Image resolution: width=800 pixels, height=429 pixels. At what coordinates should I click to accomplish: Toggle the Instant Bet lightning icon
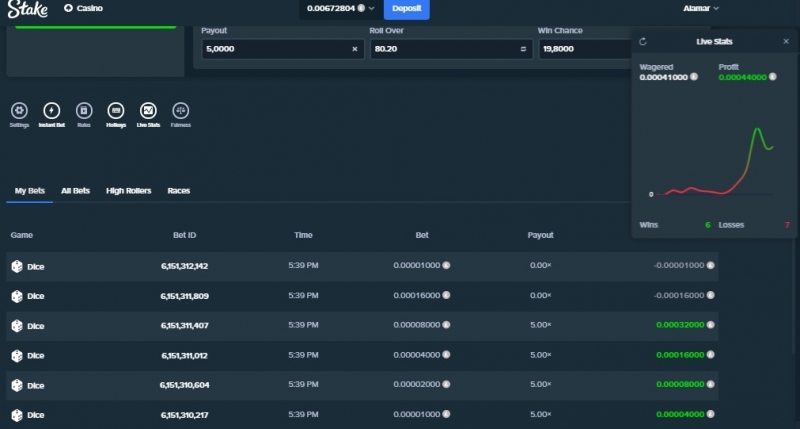pyautogui.click(x=52, y=111)
